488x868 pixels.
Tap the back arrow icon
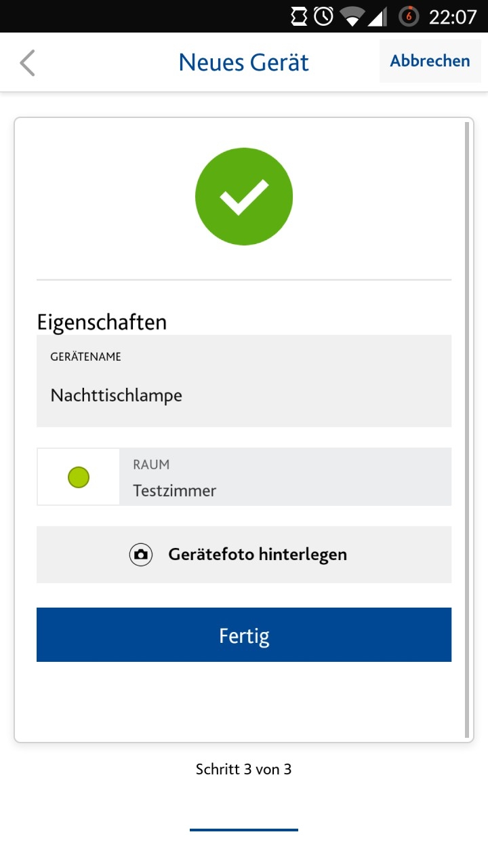pyautogui.click(x=27, y=62)
